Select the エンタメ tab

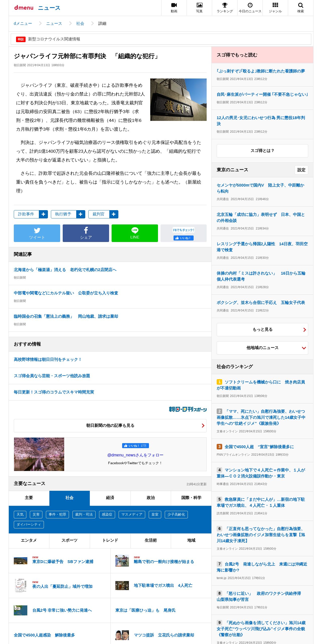(x=29, y=541)
